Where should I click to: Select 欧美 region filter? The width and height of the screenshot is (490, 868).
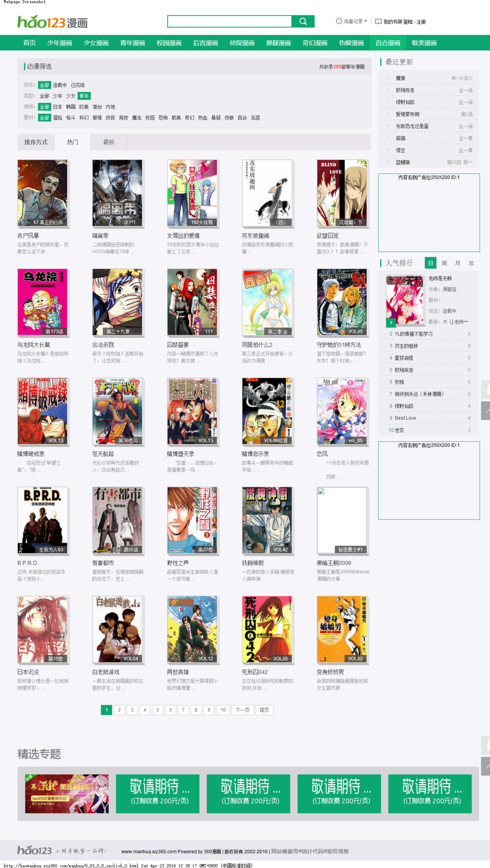83,107
